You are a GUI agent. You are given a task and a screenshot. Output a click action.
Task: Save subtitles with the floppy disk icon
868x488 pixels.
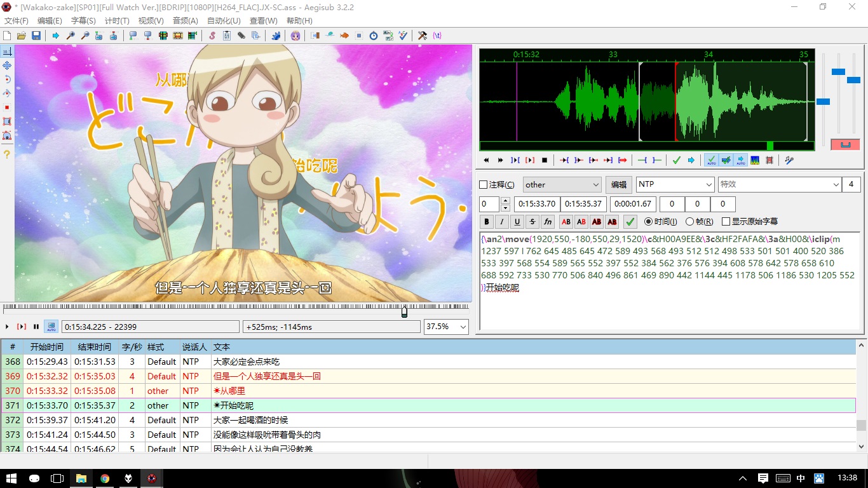pos(36,36)
